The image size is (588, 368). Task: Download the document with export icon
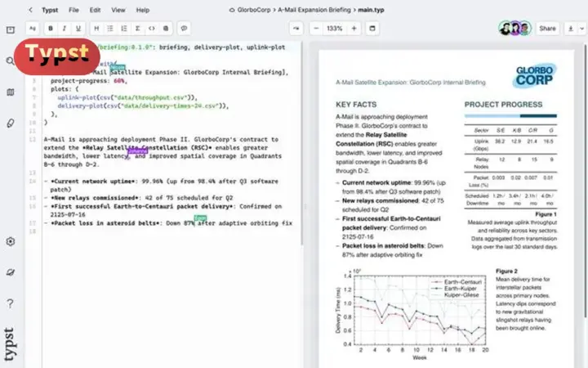[x=571, y=28]
